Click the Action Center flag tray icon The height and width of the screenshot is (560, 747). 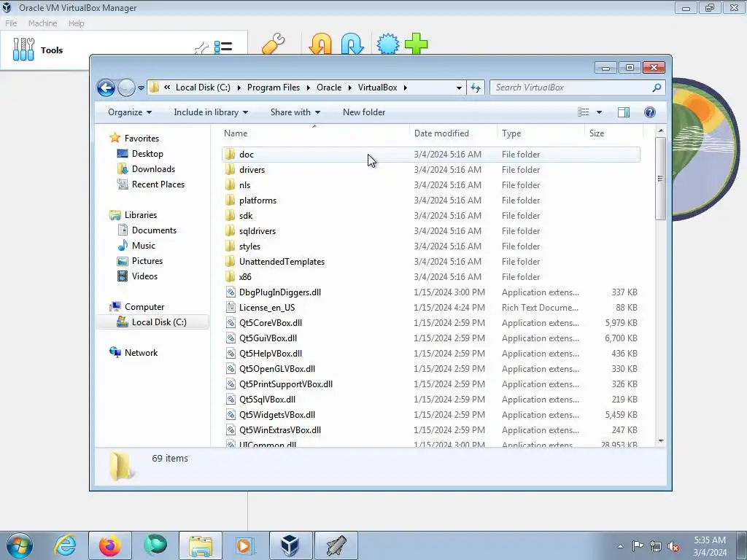[638, 546]
